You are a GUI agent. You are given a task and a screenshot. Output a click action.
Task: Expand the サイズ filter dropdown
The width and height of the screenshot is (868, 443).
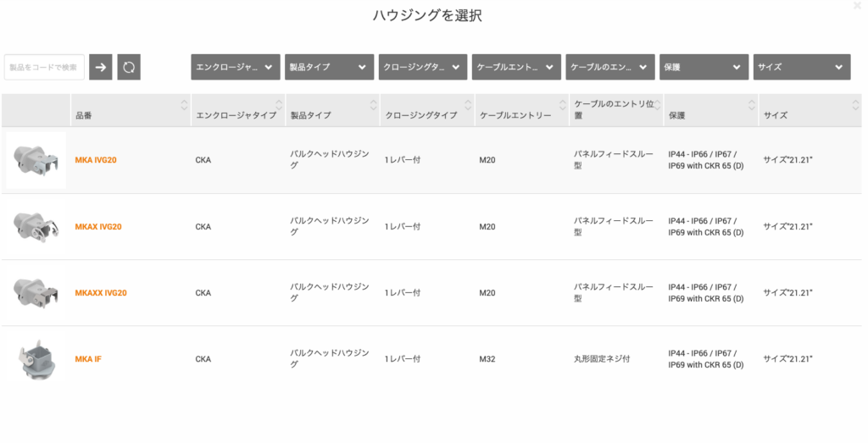pyautogui.click(x=802, y=67)
